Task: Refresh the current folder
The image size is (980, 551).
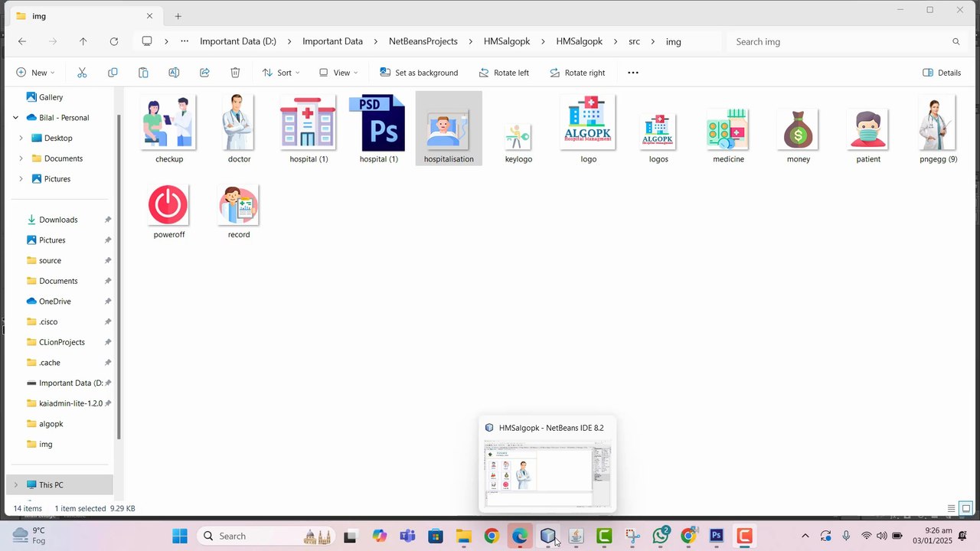Action: [113, 41]
